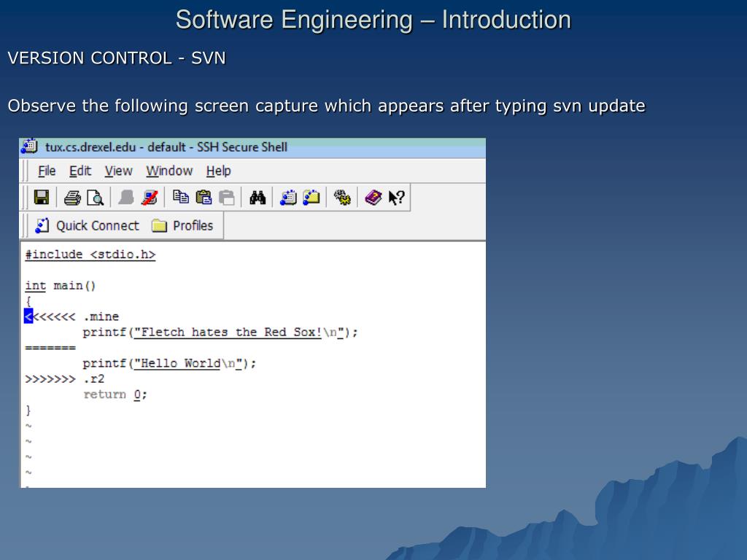Click the Find binoculars icon
Image resolution: width=747 pixels, height=560 pixels.
pos(258,197)
